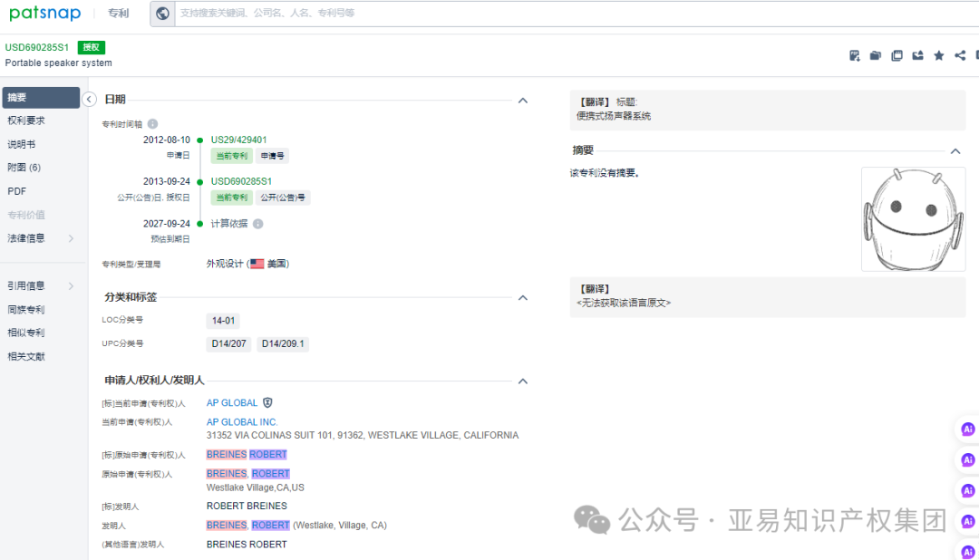The width and height of the screenshot is (979, 560).
Task: Copy the patent record
Action: tap(897, 55)
